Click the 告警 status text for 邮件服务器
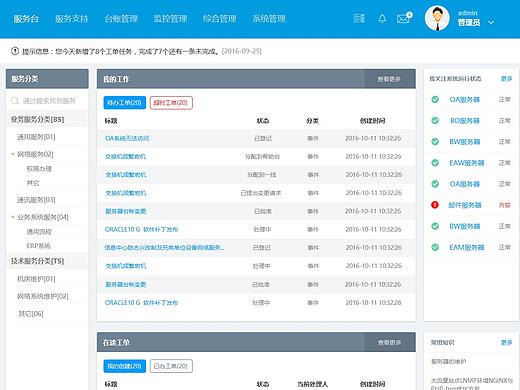The height and width of the screenshot is (390, 520). [x=505, y=205]
